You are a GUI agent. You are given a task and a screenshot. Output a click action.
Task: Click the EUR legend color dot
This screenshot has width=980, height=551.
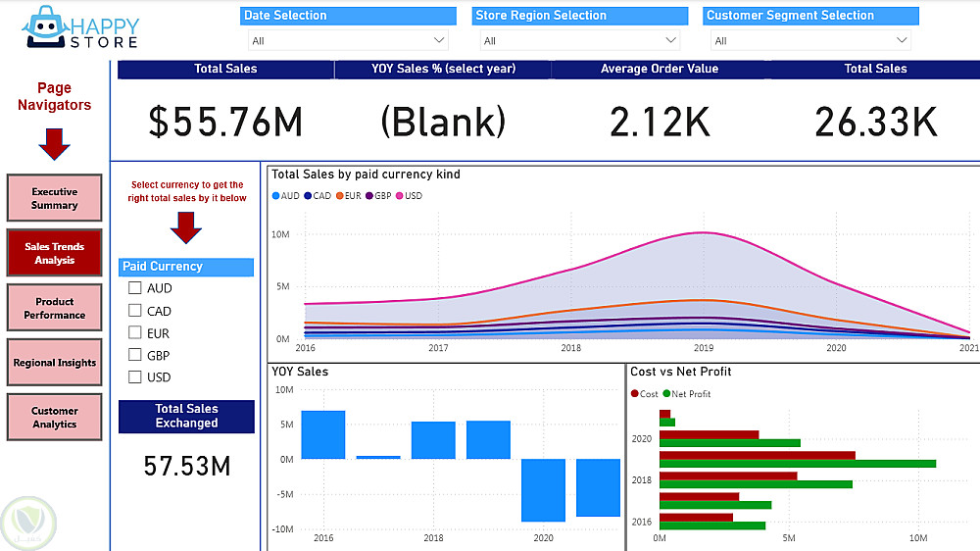(x=339, y=196)
